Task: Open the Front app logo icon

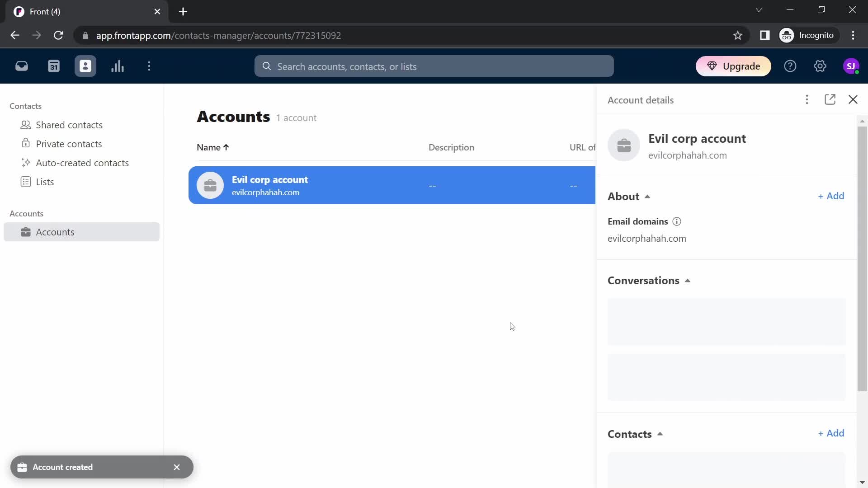Action: (x=19, y=11)
